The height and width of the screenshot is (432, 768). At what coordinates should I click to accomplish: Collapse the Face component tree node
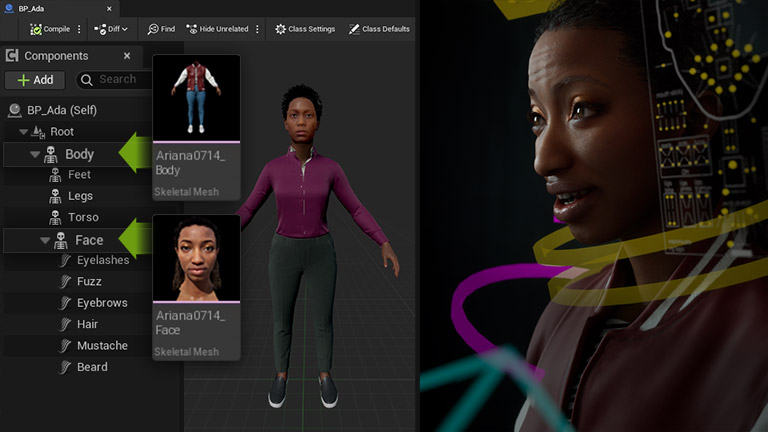(45, 241)
